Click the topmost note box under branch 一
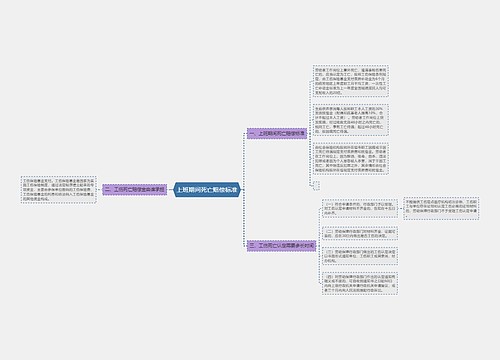This screenshot has width=500, height=360. 351,81
